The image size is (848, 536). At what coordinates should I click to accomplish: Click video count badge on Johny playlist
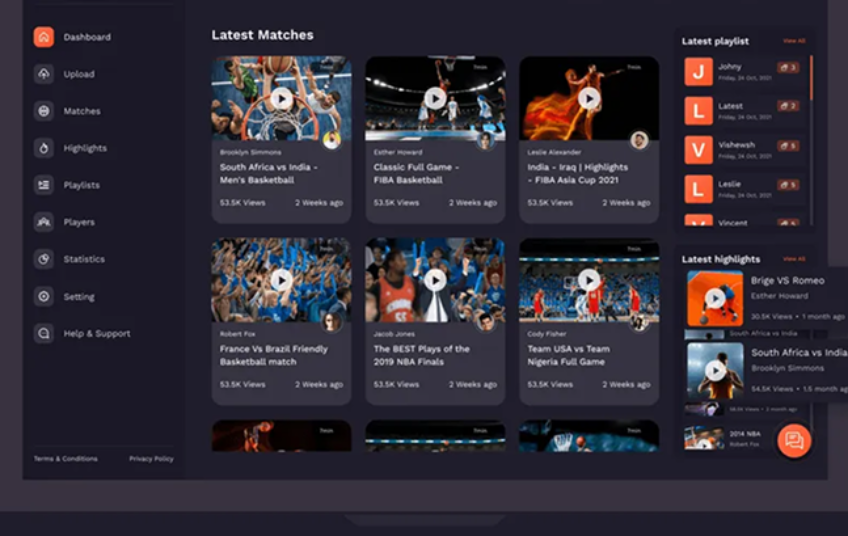coord(788,68)
